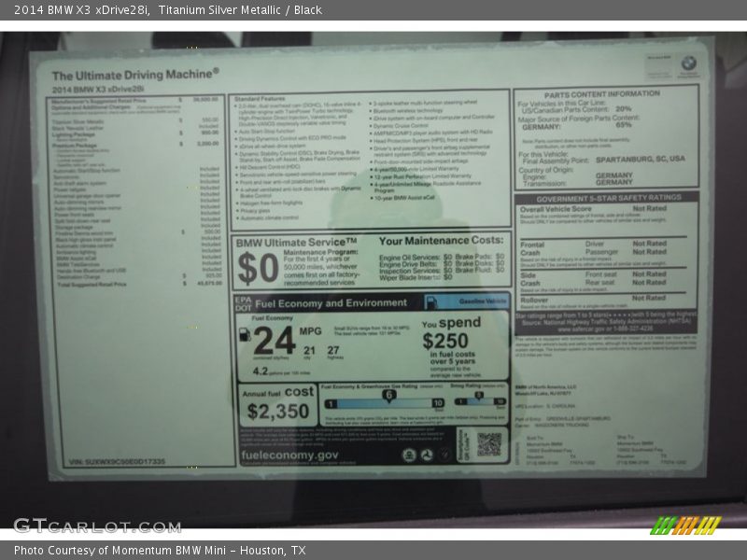Click the VIN number at the sticker bottom
Image resolution: width=747 pixels, height=560 pixels.
point(117,461)
